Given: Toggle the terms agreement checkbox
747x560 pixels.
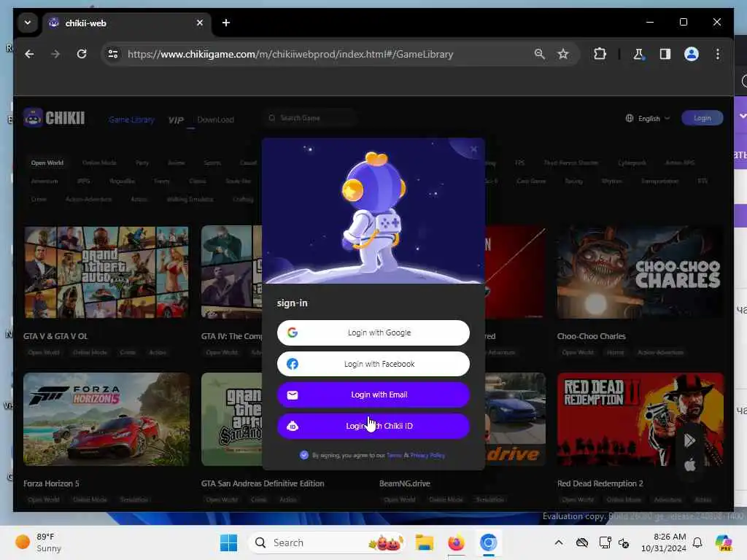Looking at the screenshot, I should pos(304,455).
